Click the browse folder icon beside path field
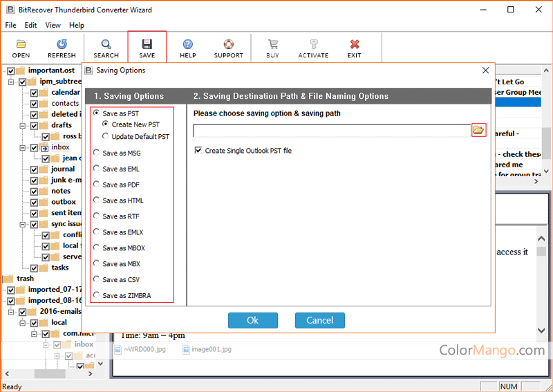The image size is (553, 392). pos(478,130)
